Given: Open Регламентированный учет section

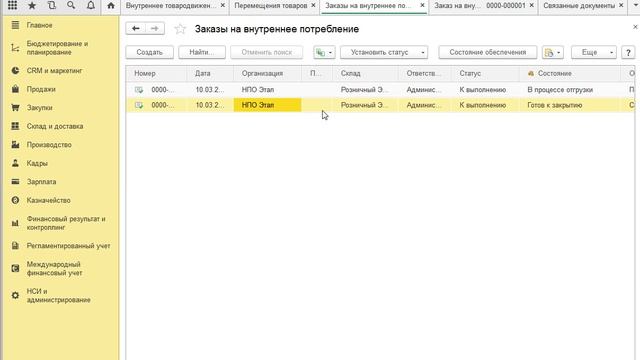Looking at the screenshot, I should coord(69,246).
